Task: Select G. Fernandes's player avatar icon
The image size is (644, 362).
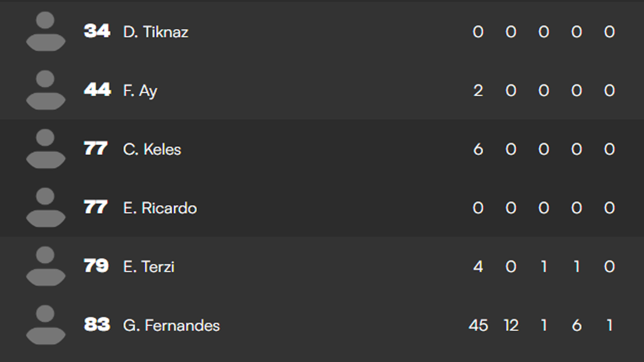Action: [x=45, y=325]
